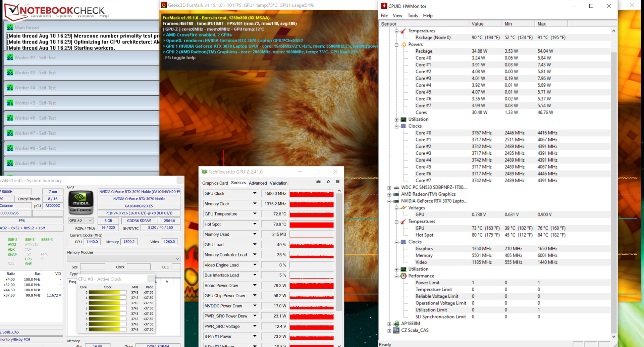The image size is (644, 347).
Task: Close the CPU #0 - Active Clock panel
Action: [151, 279]
